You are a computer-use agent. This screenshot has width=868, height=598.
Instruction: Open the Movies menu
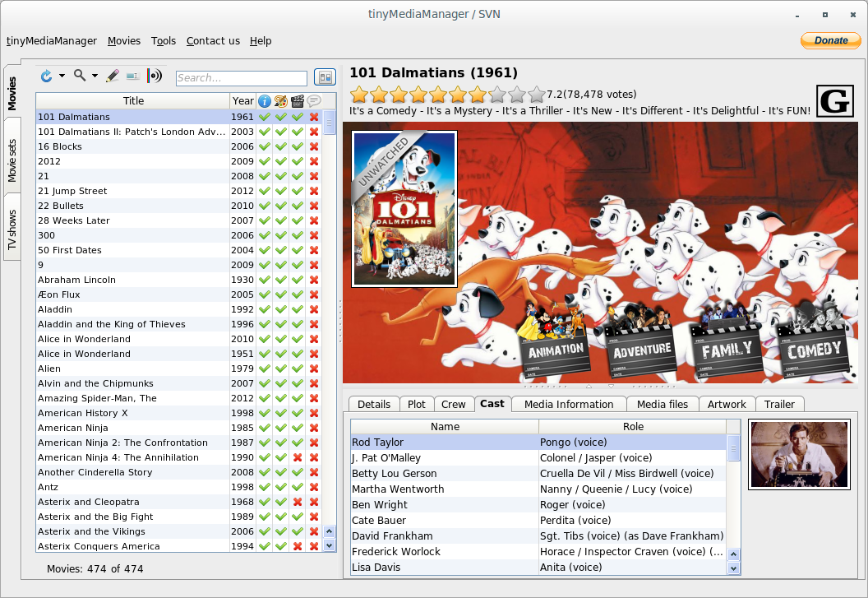[x=124, y=41]
